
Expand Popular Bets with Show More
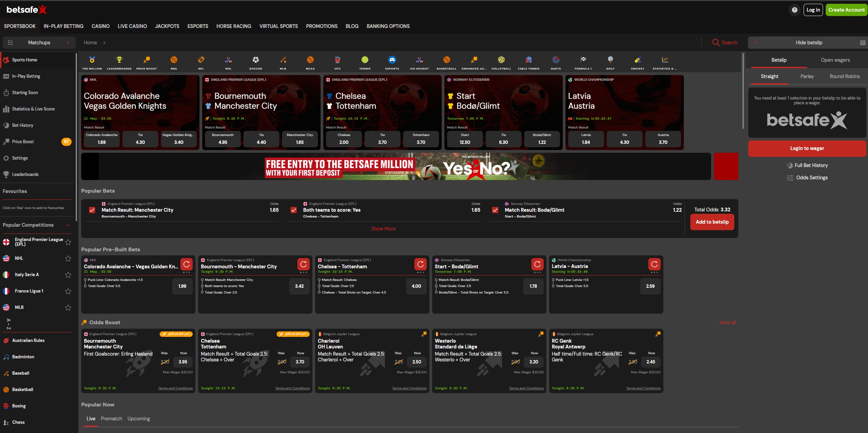click(x=383, y=229)
